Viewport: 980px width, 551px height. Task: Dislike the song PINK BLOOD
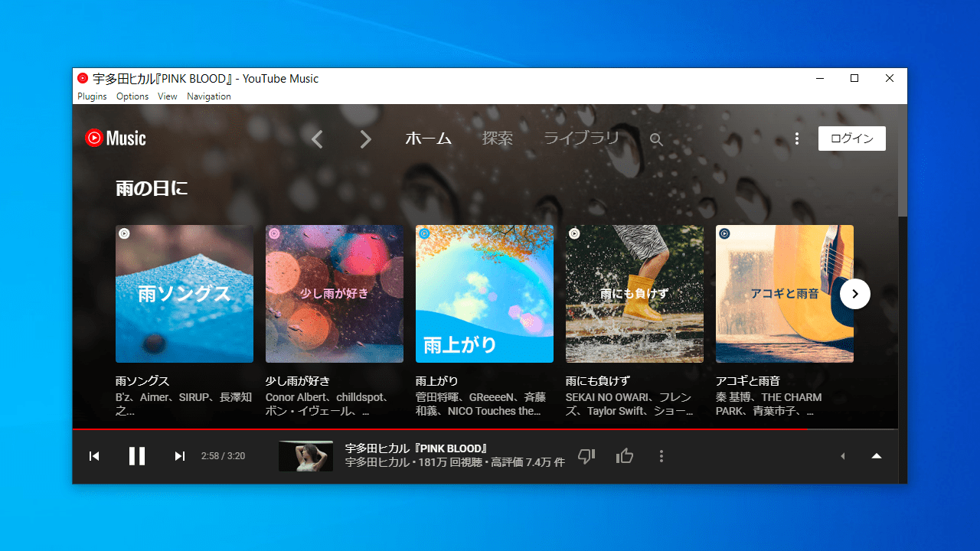point(586,456)
